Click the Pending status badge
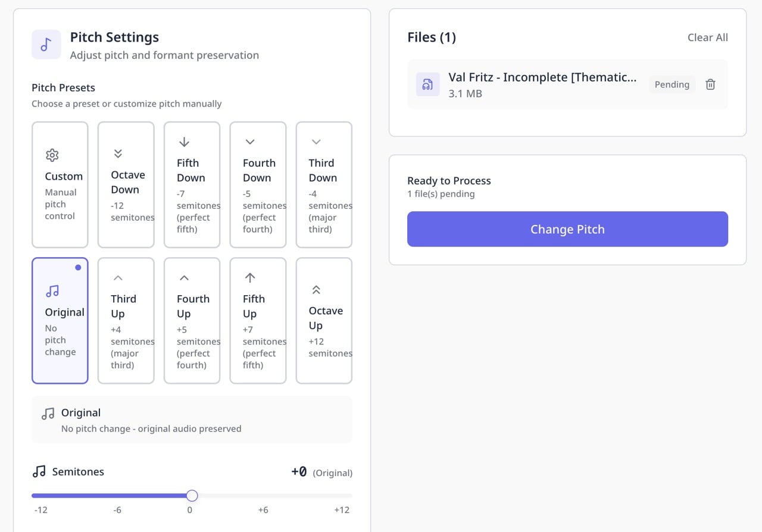Screen dimensions: 762x532 672,85
